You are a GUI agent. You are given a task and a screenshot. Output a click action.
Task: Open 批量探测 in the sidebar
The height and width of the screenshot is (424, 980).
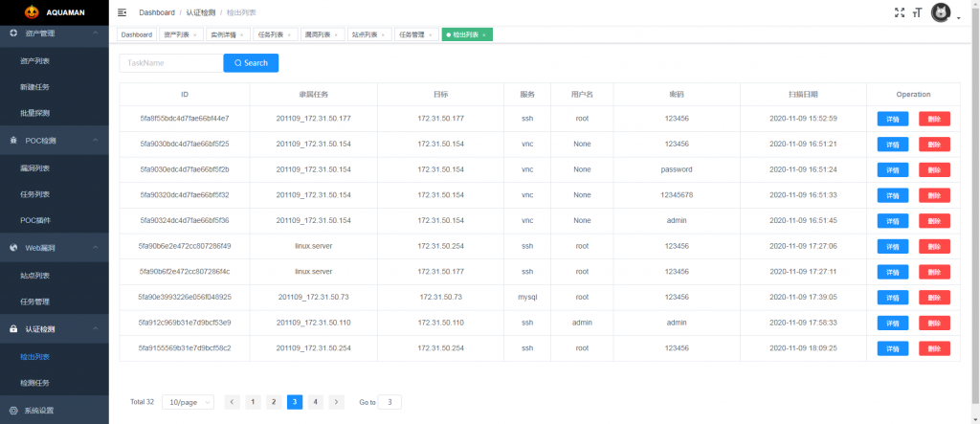tap(55, 113)
